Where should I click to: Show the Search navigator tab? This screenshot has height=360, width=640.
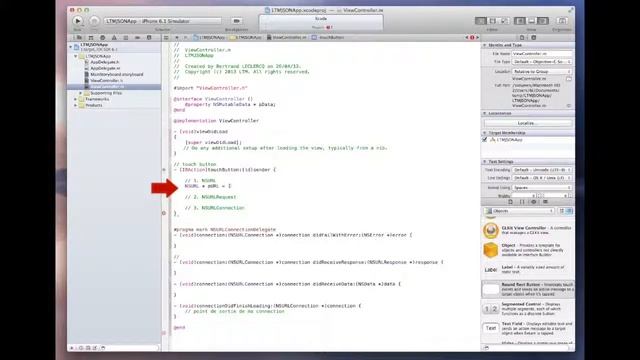pos(102,38)
